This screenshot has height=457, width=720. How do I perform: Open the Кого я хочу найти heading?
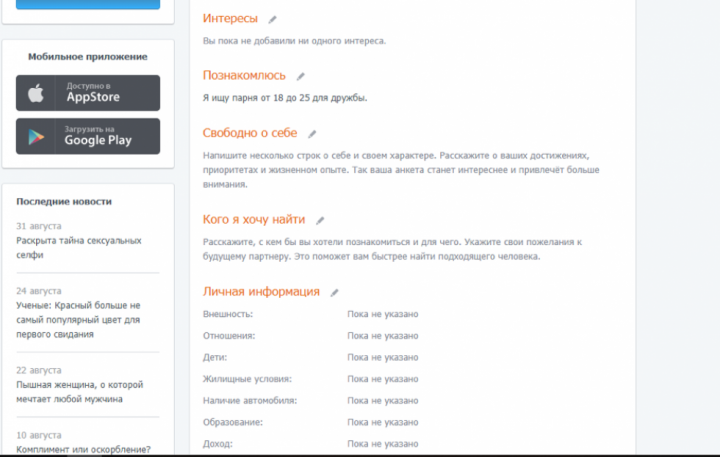(x=254, y=220)
